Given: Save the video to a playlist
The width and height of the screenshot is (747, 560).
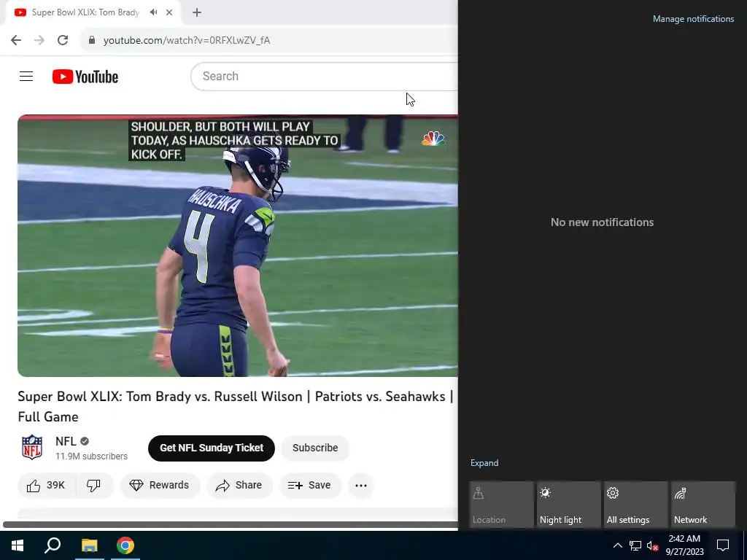Looking at the screenshot, I should tap(310, 485).
